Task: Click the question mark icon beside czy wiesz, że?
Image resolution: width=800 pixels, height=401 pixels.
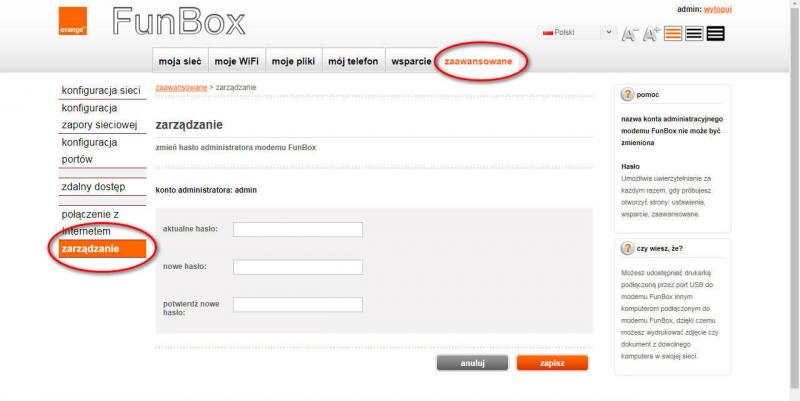Action: point(627,247)
